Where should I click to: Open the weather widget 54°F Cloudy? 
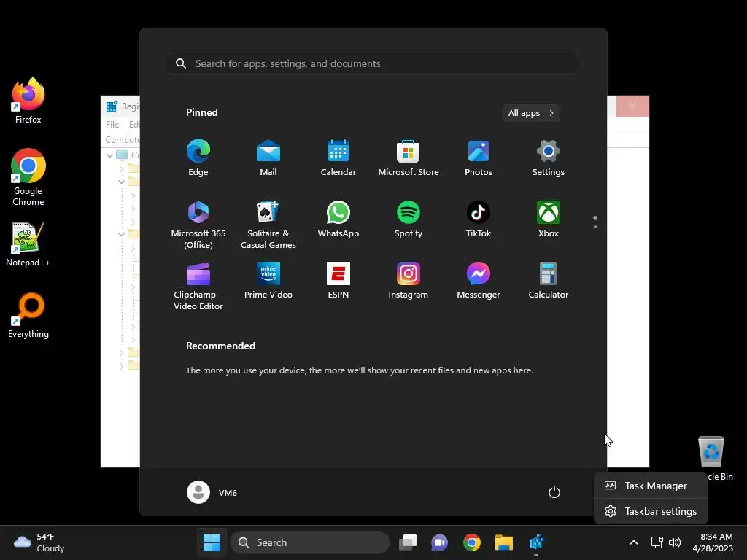(x=39, y=542)
